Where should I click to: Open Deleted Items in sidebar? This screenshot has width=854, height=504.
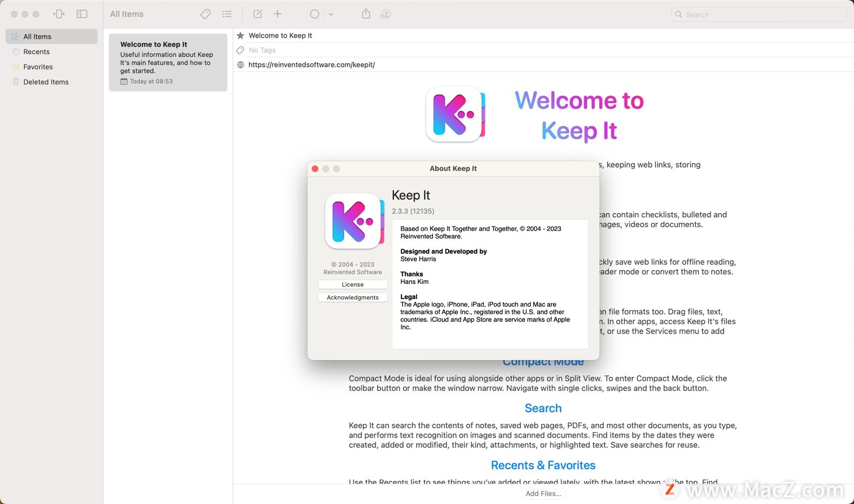click(x=51, y=82)
